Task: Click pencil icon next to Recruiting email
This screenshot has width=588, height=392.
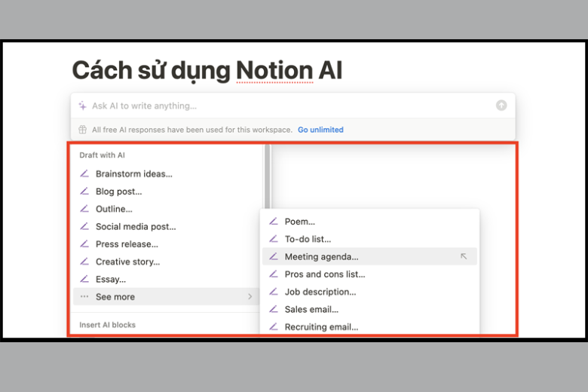Action: click(x=274, y=326)
